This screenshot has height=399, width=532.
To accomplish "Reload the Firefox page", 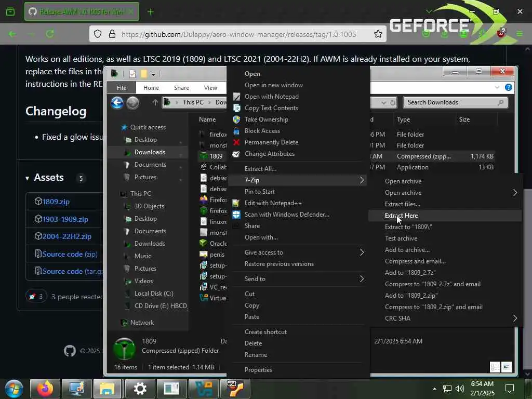I will 50,34.
